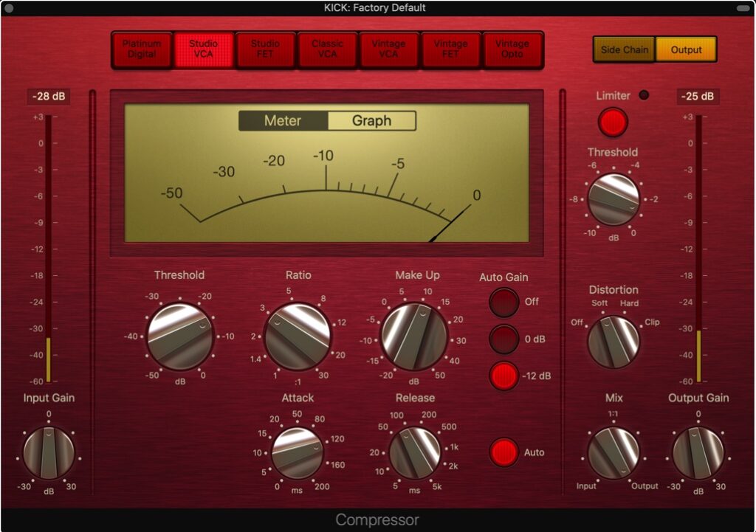
Task: Click the Hard label on Distortion
Action: click(629, 303)
